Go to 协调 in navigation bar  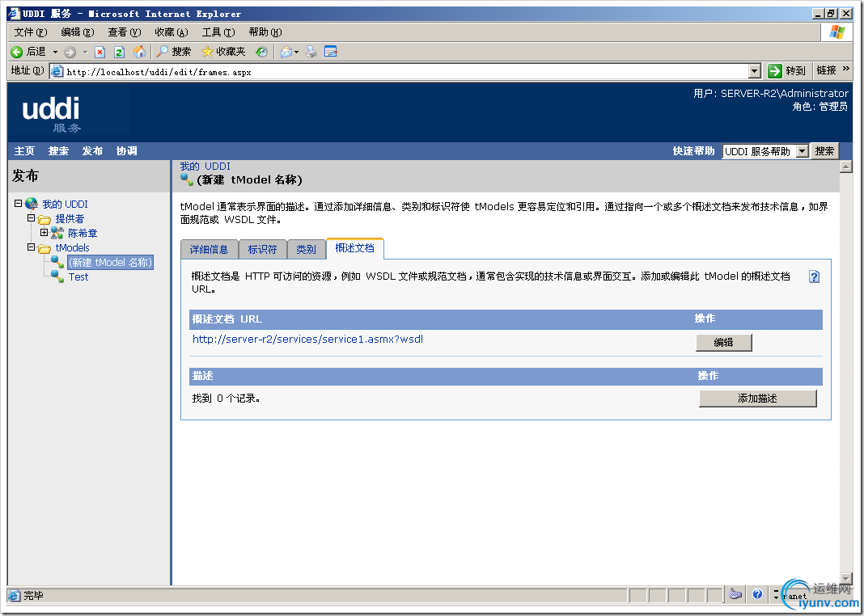(127, 151)
